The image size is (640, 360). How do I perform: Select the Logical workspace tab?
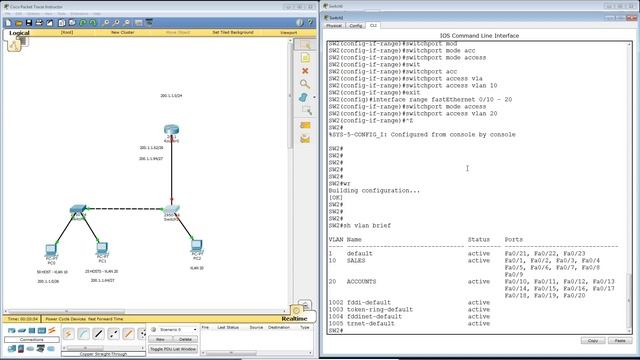click(x=19, y=33)
